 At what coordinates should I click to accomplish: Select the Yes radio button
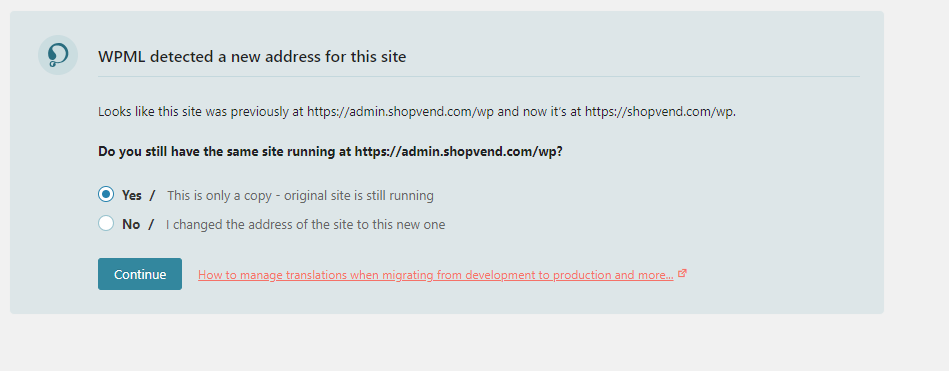(x=106, y=194)
